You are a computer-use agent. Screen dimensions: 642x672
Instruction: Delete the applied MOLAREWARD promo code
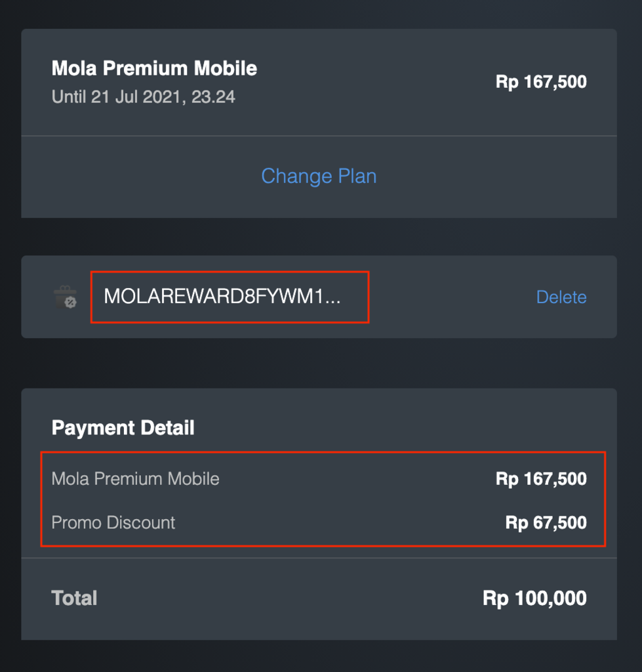561,297
